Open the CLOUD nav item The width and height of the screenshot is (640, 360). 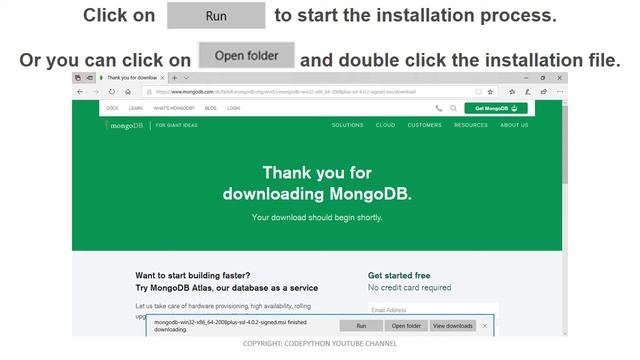(x=385, y=125)
